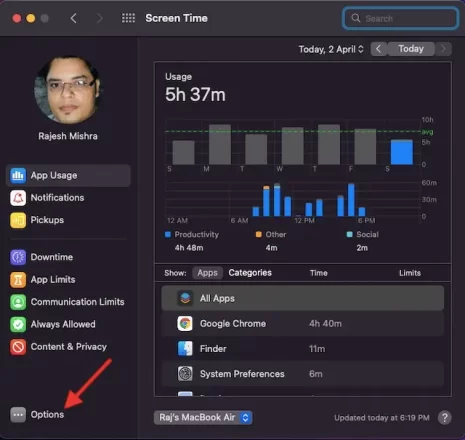Image resolution: width=465 pixels, height=440 pixels.
Task: Show all preferences grid icon
Action: pos(128,18)
